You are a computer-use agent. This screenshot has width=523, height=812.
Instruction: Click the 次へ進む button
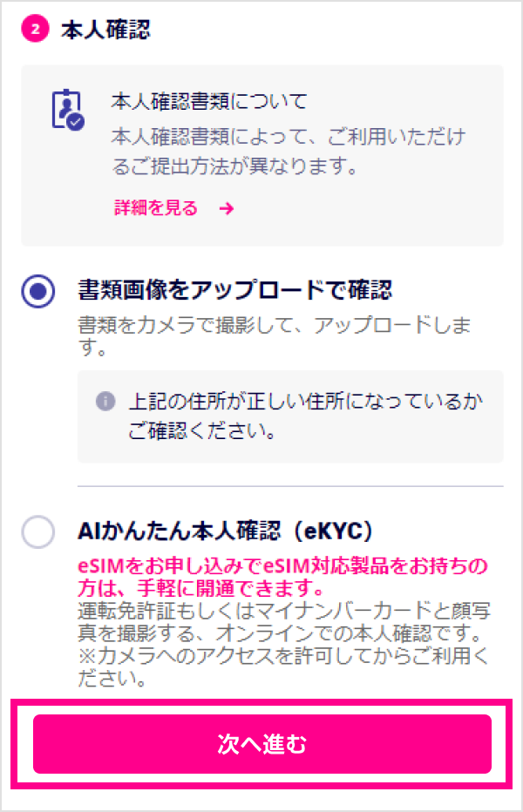(x=262, y=744)
